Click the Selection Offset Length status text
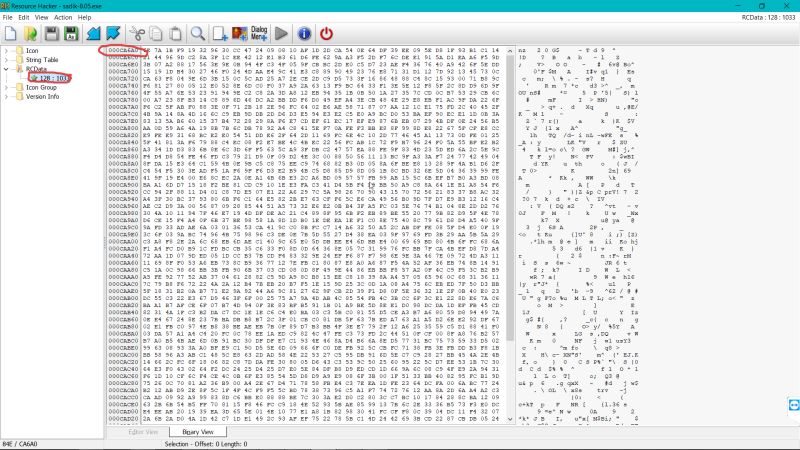Viewport: 800px width, 450px height. pos(206,444)
